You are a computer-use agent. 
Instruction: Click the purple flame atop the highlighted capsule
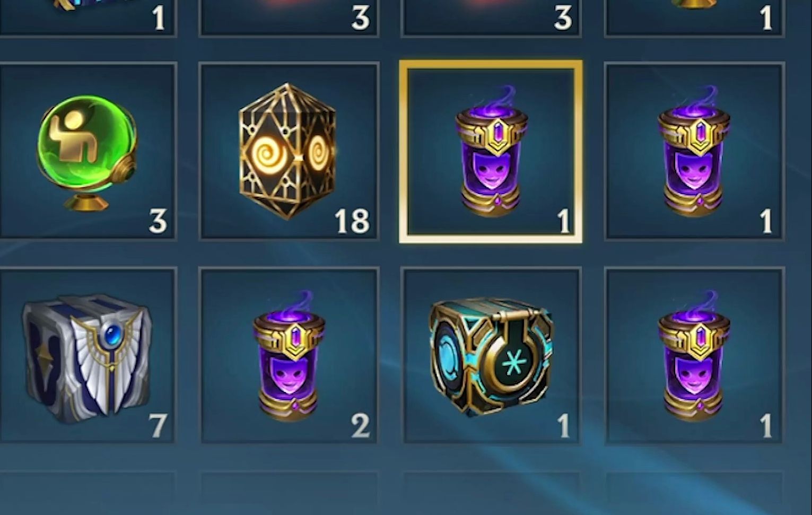tap(495, 101)
